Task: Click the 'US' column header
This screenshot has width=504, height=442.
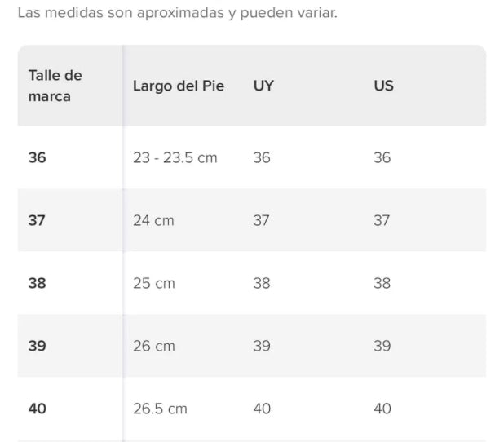Action: [383, 86]
